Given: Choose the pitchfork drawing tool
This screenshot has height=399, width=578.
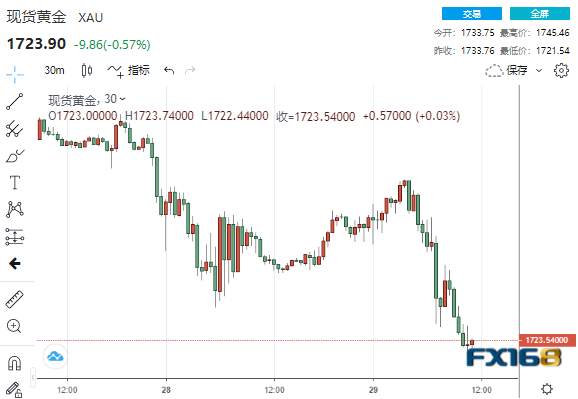Looking at the screenshot, I should click(15, 129).
